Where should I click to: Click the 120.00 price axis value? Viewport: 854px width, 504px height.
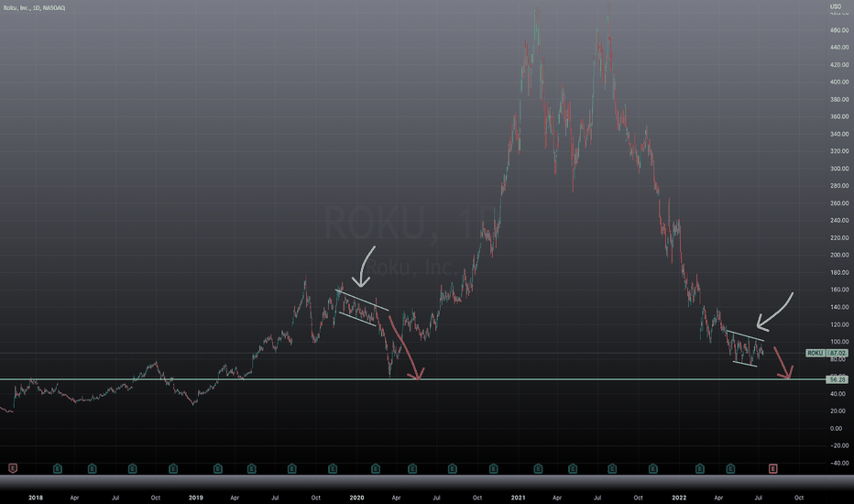point(839,324)
